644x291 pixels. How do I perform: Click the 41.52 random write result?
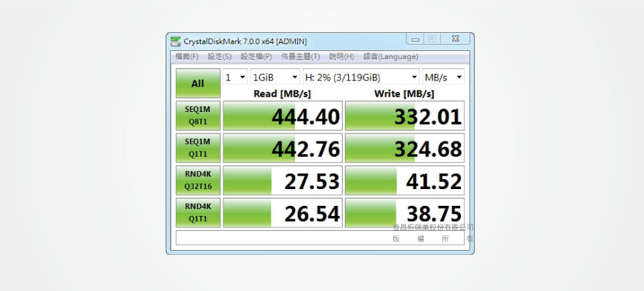[x=405, y=180]
